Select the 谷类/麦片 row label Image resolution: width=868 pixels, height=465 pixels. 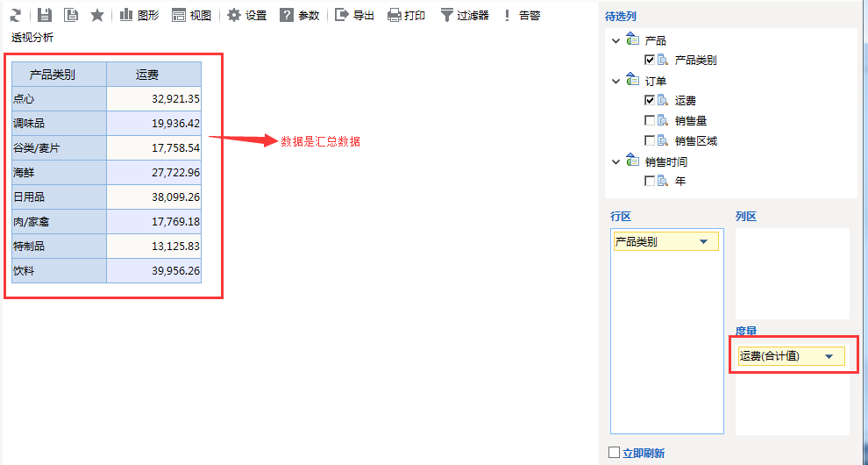60,148
